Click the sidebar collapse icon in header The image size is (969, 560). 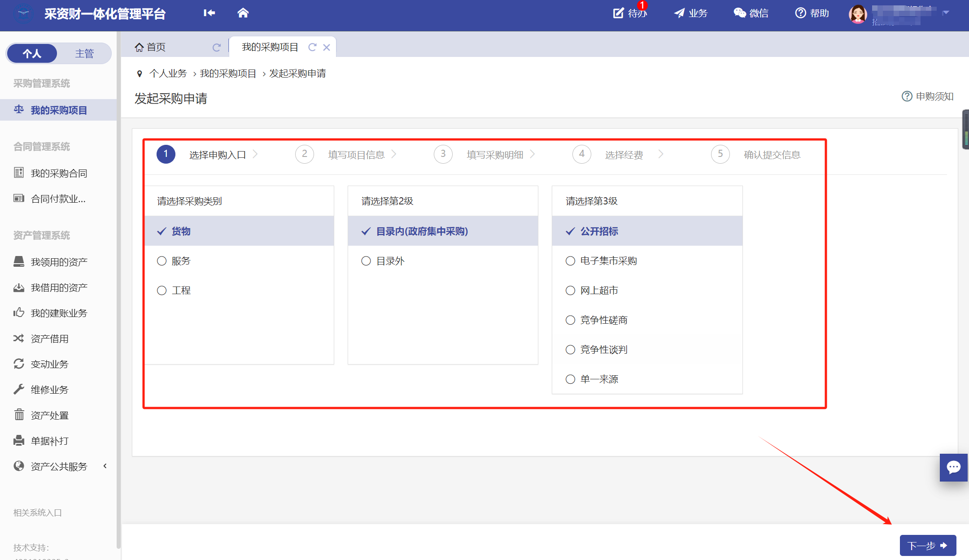coord(209,13)
